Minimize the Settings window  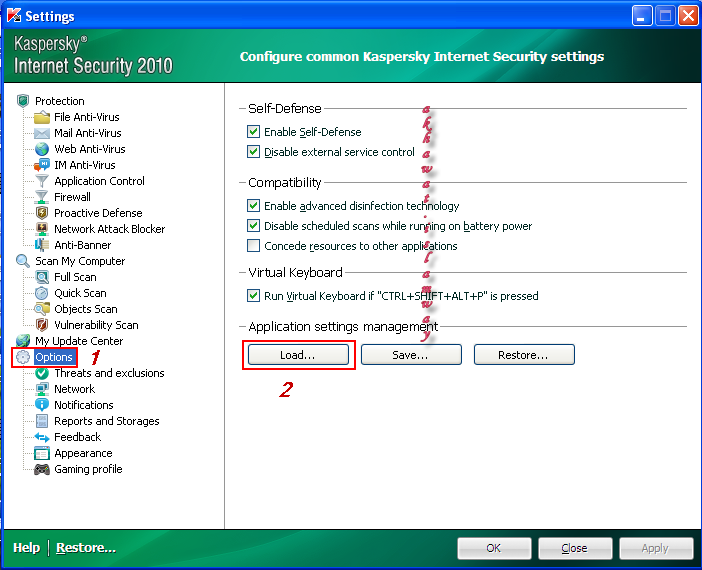[x=642, y=16]
